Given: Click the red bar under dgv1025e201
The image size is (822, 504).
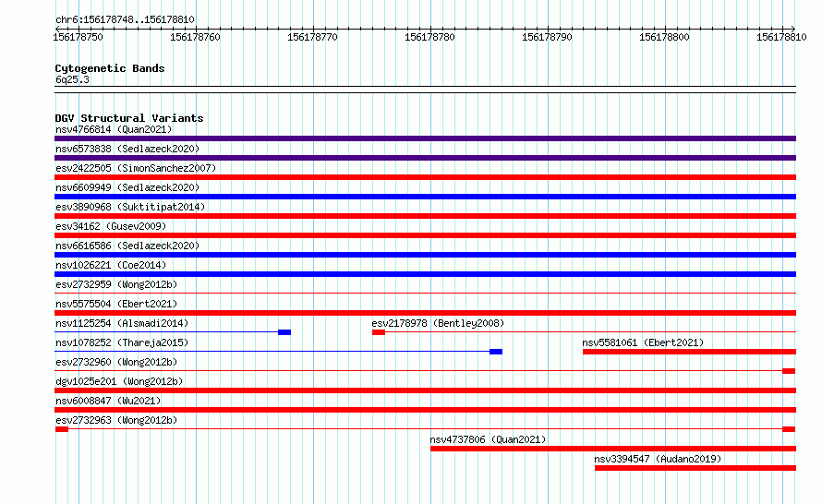Looking at the screenshot, I should pos(425,390).
